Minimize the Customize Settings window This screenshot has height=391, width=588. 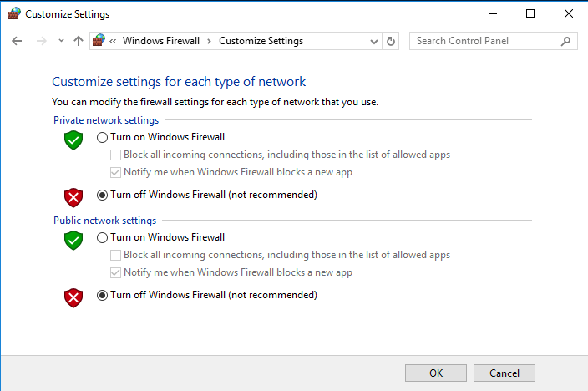pyautogui.click(x=493, y=14)
